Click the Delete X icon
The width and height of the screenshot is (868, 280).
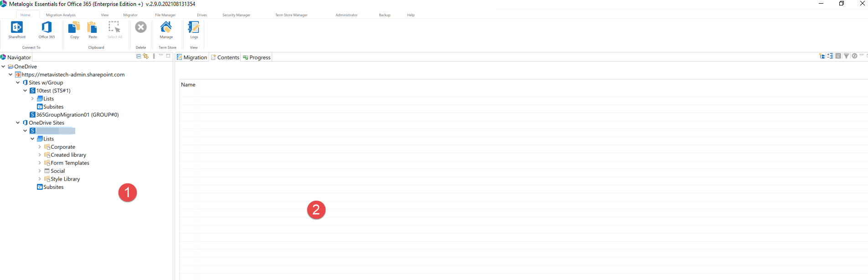coord(141,27)
